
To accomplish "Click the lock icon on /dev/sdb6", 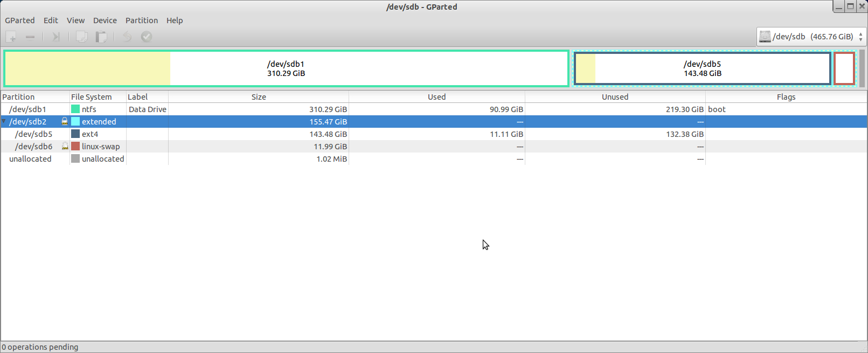I will click(65, 147).
